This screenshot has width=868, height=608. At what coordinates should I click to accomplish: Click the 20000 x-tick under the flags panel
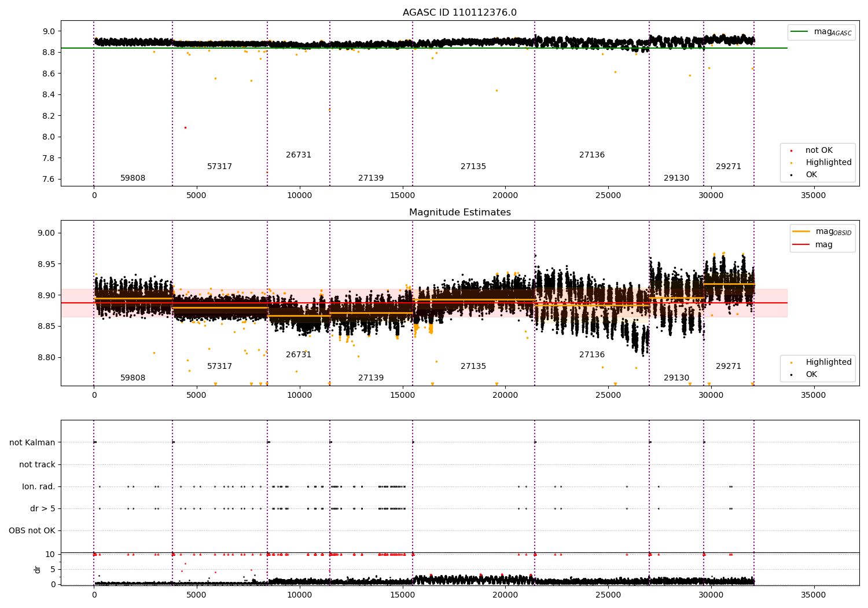[505, 595]
